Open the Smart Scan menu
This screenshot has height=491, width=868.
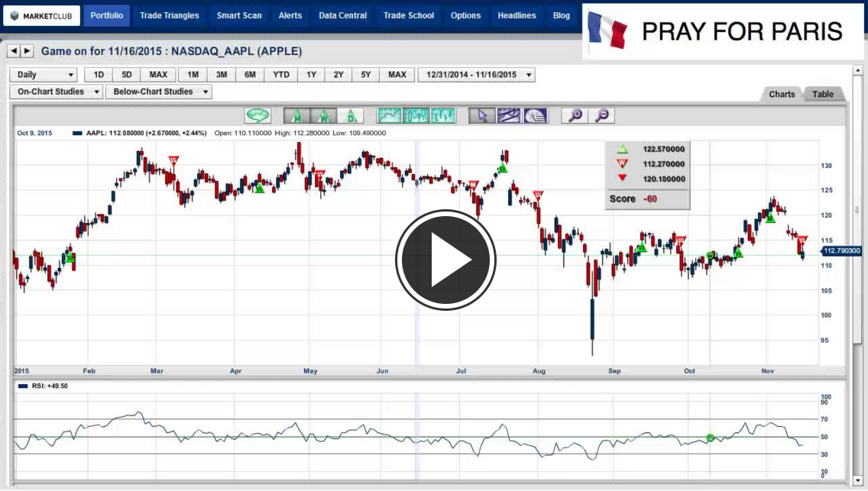[x=239, y=15]
